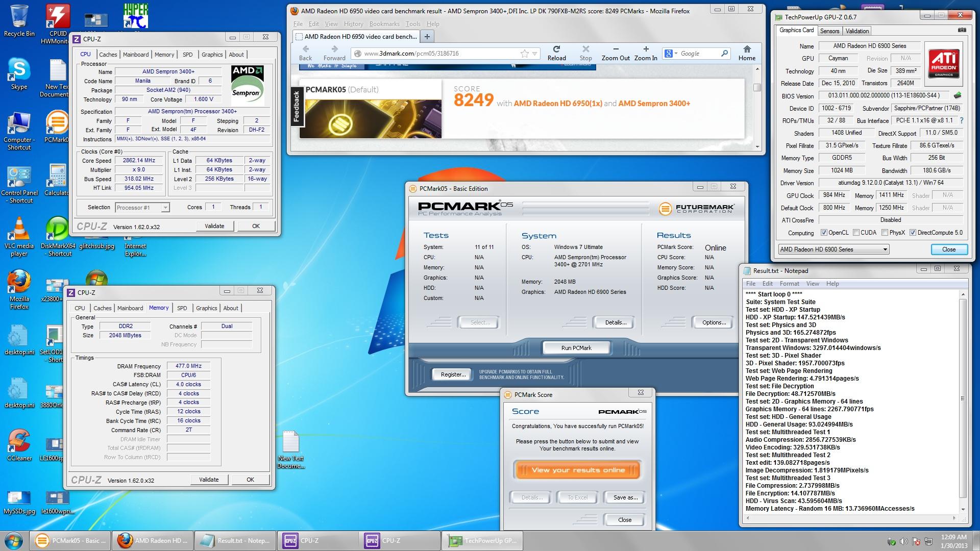The width and height of the screenshot is (980, 551).
Task: Click Firefox page vertical scrollbar
Action: coord(757,87)
